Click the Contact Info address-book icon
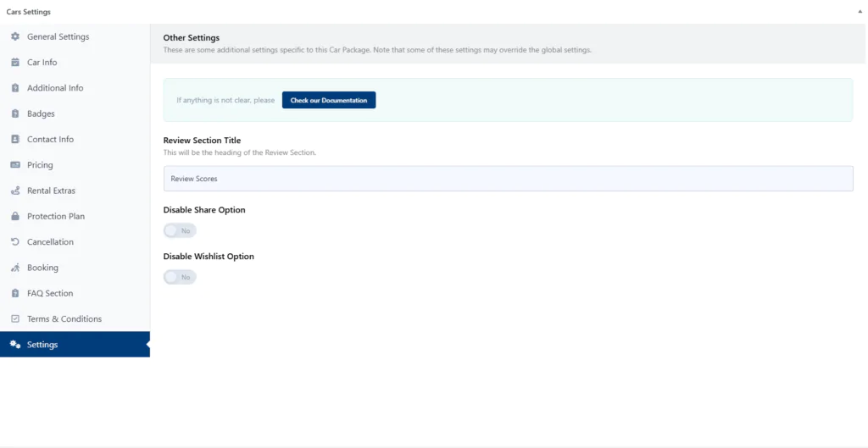 tap(15, 140)
